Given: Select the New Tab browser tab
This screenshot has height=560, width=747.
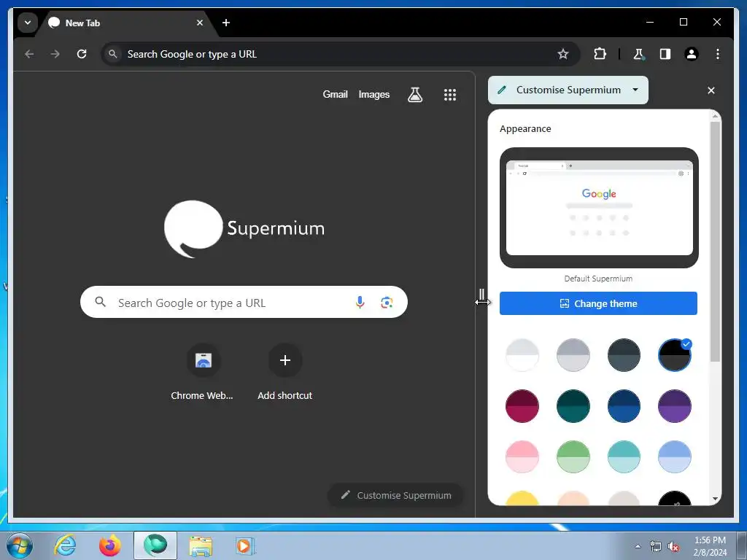Looking at the screenshot, I should pyautogui.click(x=128, y=23).
